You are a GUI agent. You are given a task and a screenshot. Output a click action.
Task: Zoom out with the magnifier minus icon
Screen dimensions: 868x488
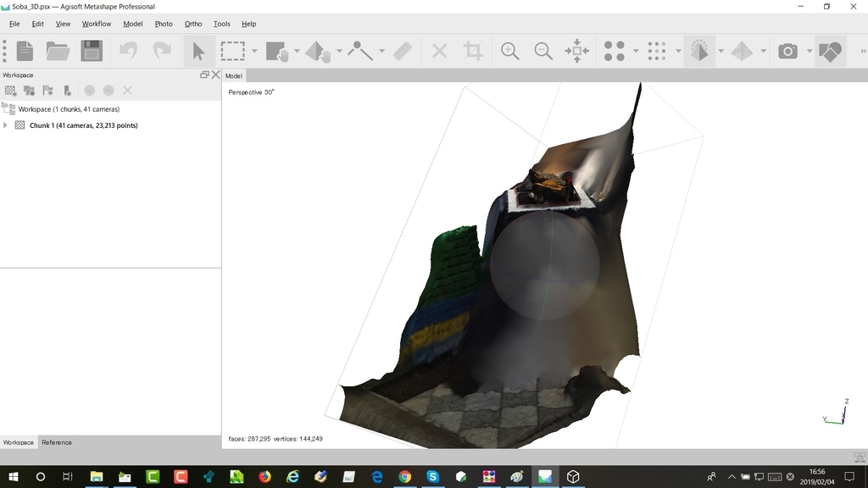(543, 51)
